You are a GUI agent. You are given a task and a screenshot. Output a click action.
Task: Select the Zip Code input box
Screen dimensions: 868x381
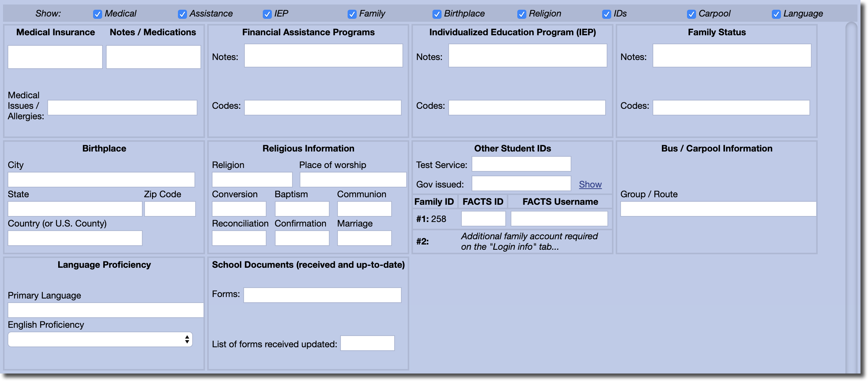point(170,209)
